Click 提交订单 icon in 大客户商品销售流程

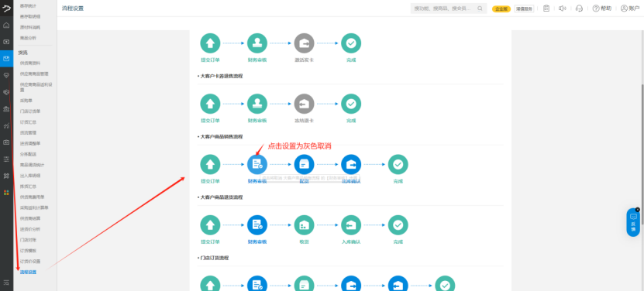(x=210, y=165)
